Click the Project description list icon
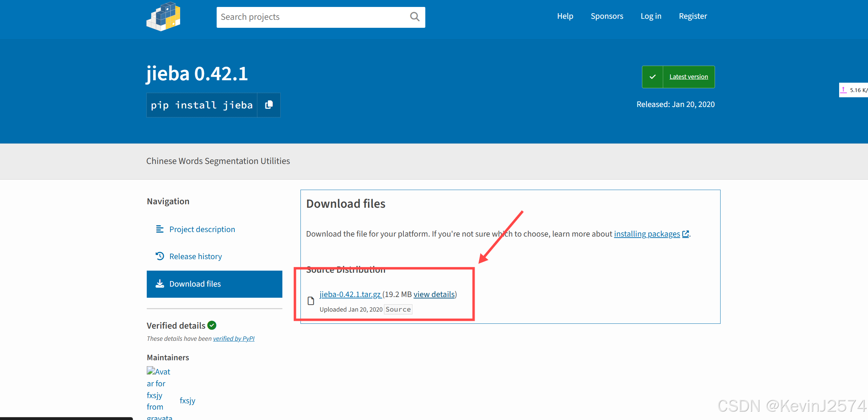 click(x=160, y=229)
